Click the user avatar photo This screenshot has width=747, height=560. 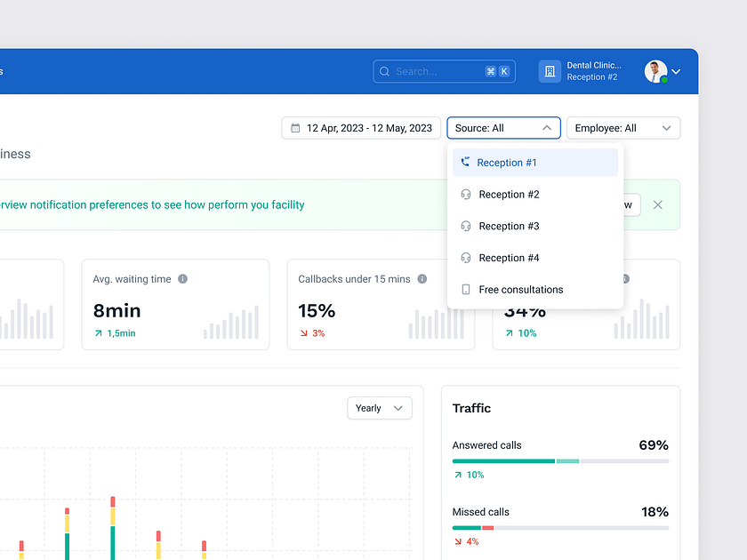pyautogui.click(x=655, y=71)
